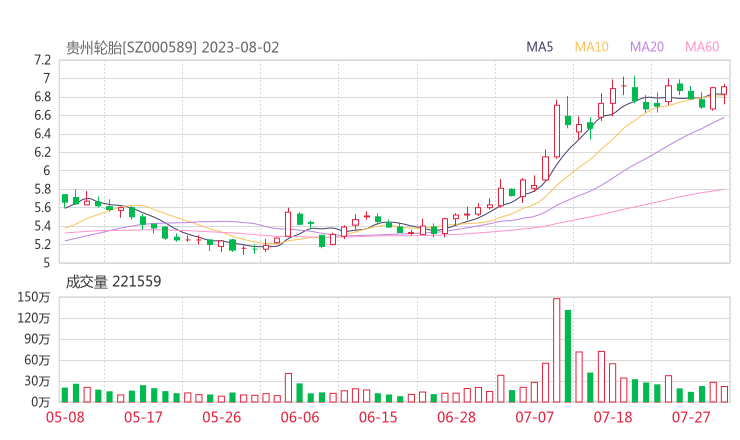Click the 120万 volume axis label
The width and height of the screenshot is (740, 440).
pyautogui.click(x=34, y=318)
